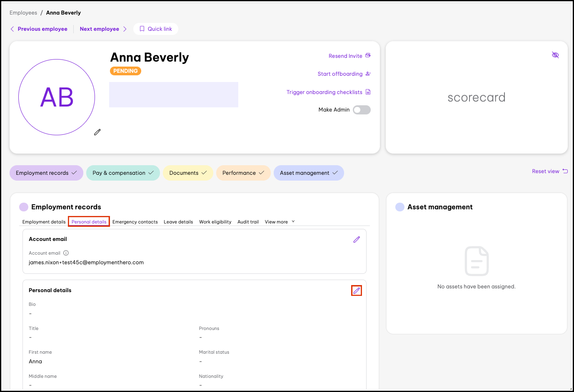Open the Employees breadcrumb link
The image size is (574, 392).
(23, 12)
